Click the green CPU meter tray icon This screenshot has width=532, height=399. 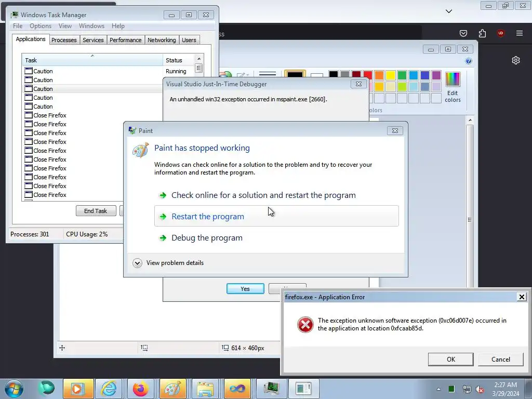(451, 389)
